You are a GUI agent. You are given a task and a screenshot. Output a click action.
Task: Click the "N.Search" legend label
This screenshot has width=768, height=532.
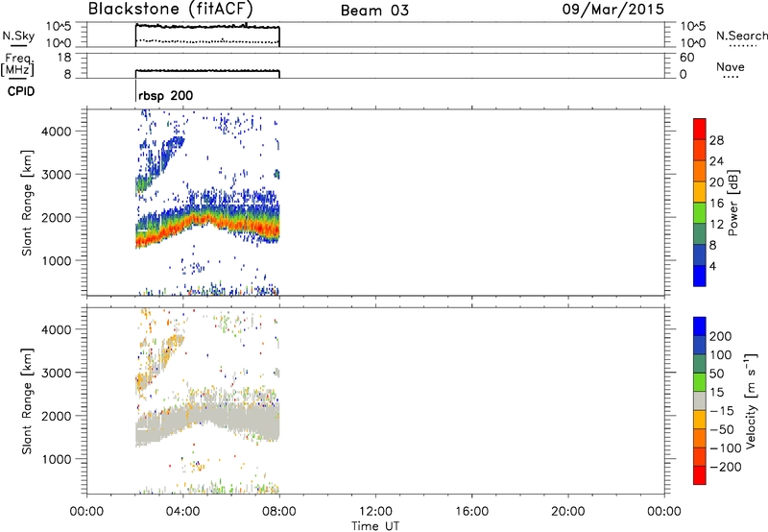click(x=741, y=36)
